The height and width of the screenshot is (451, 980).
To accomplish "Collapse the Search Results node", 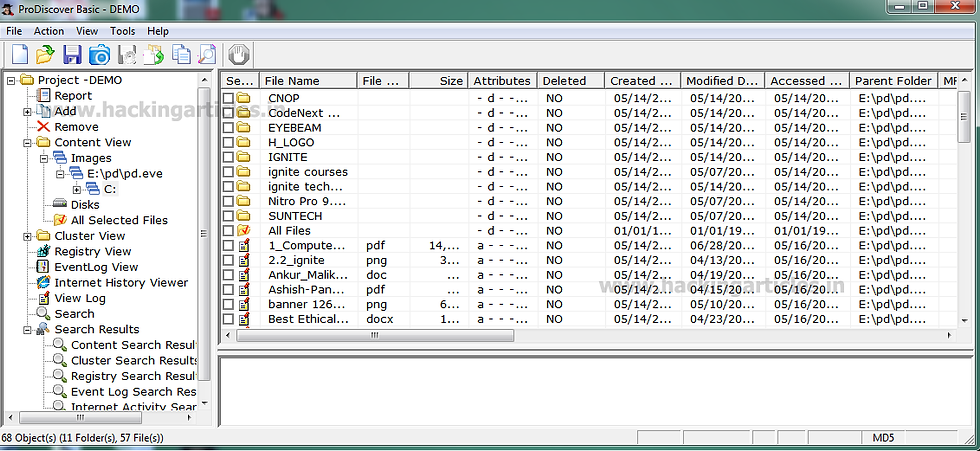I will [x=27, y=330].
